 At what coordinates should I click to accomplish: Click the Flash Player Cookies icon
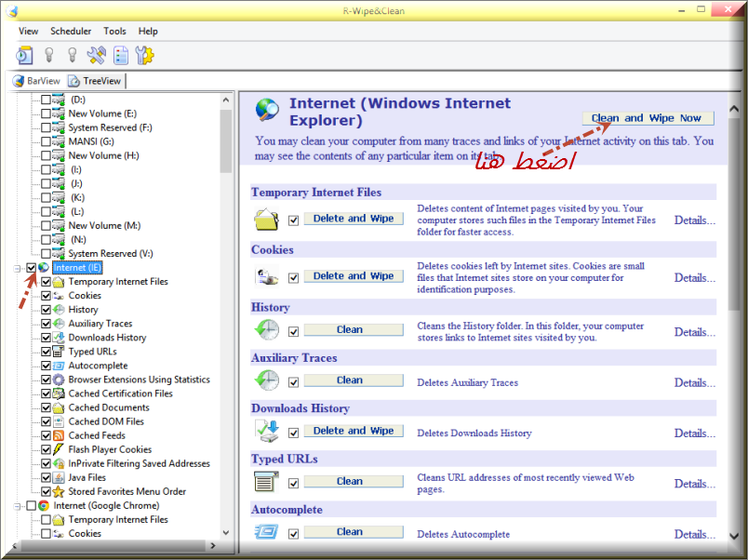(59, 449)
